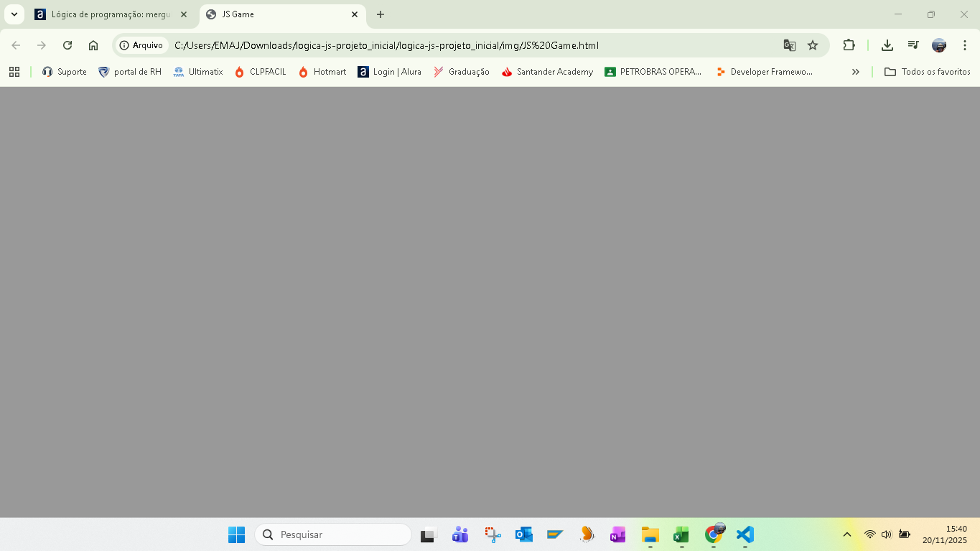
Task: Open a new browser tab
Action: 381,14
